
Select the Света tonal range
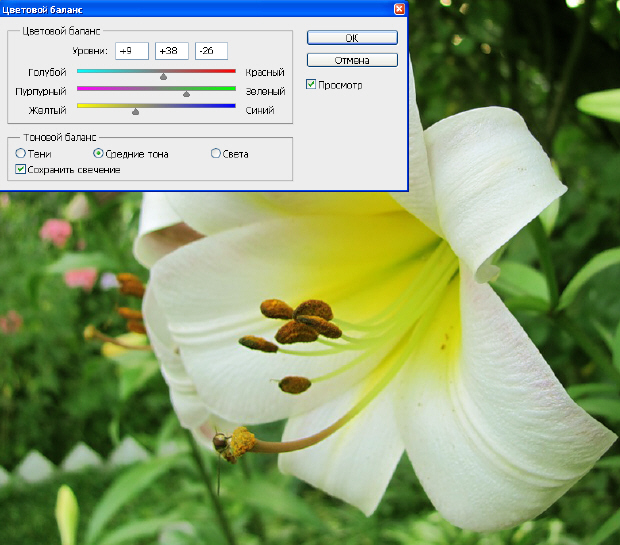[x=216, y=154]
